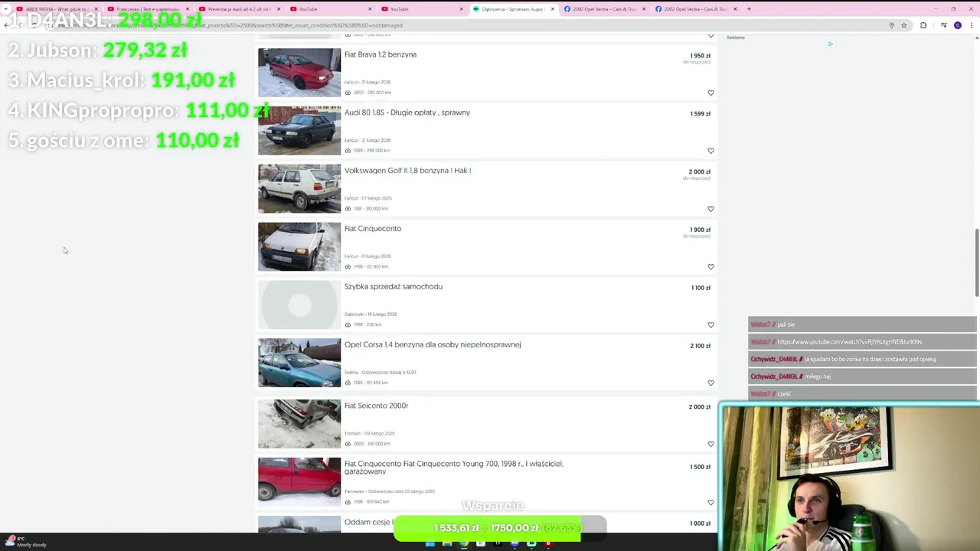The width and height of the screenshot is (980, 551).
Task: Switch to the last 2002 Opel Vectra tab
Action: (696, 9)
